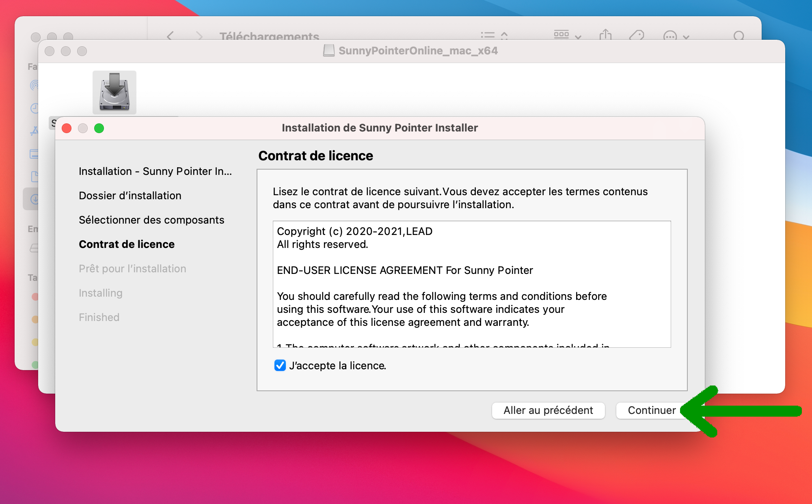This screenshot has height=504, width=812.
Task: Click the Finder share icon
Action: (x=605, y=34)
